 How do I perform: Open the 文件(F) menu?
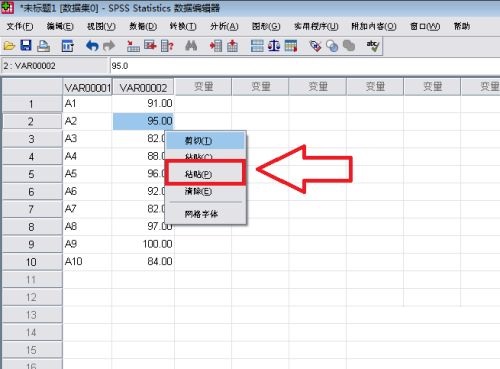coord(20,26)
